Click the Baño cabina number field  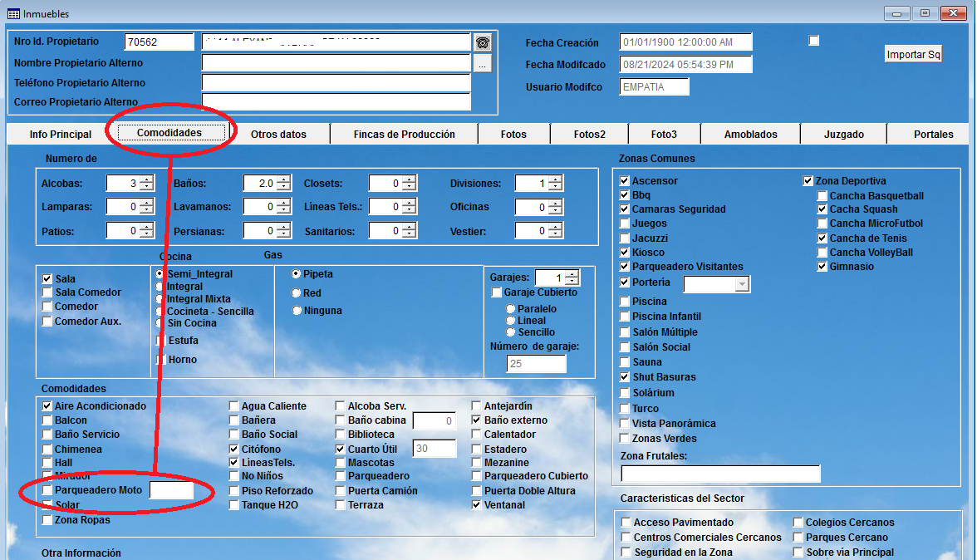[434, 421]
